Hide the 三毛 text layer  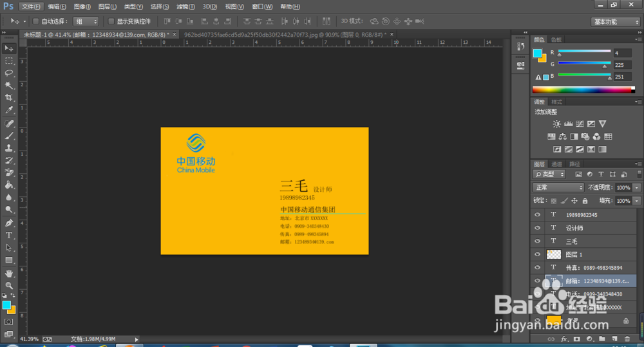coord(537,241)
